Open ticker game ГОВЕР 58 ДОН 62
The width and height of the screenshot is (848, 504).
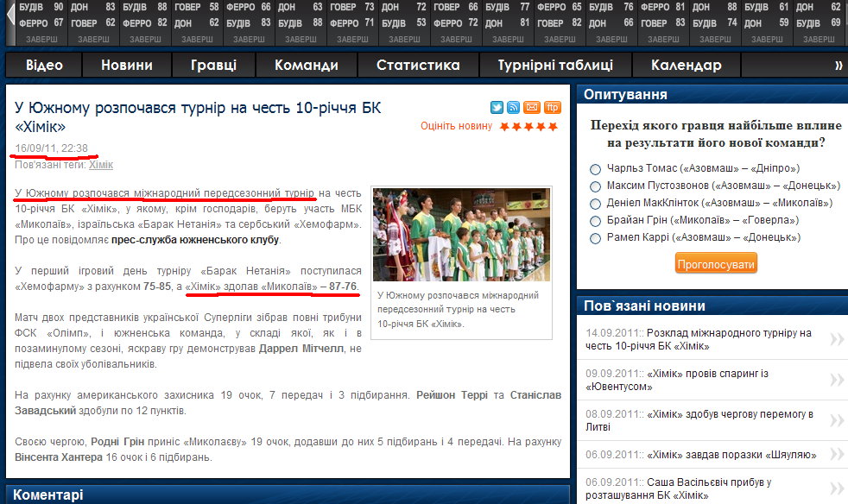click(x=196, y=22)
